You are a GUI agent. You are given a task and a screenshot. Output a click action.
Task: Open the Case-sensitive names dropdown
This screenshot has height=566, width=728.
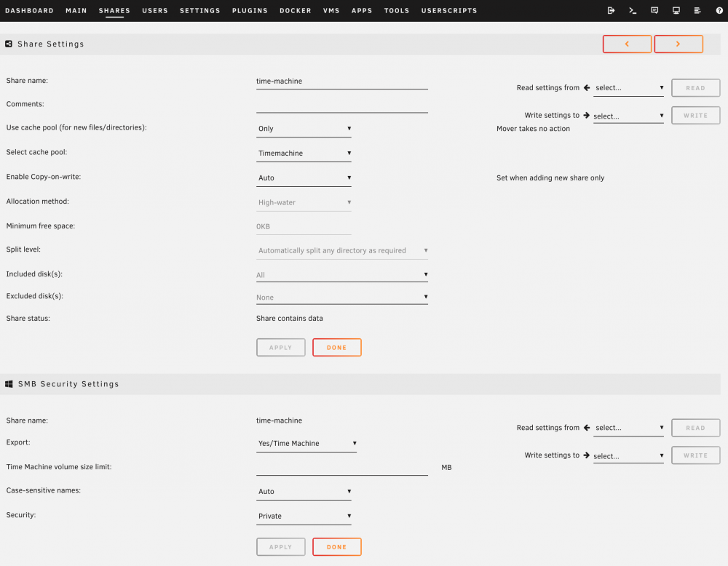(x=304, y=491)
